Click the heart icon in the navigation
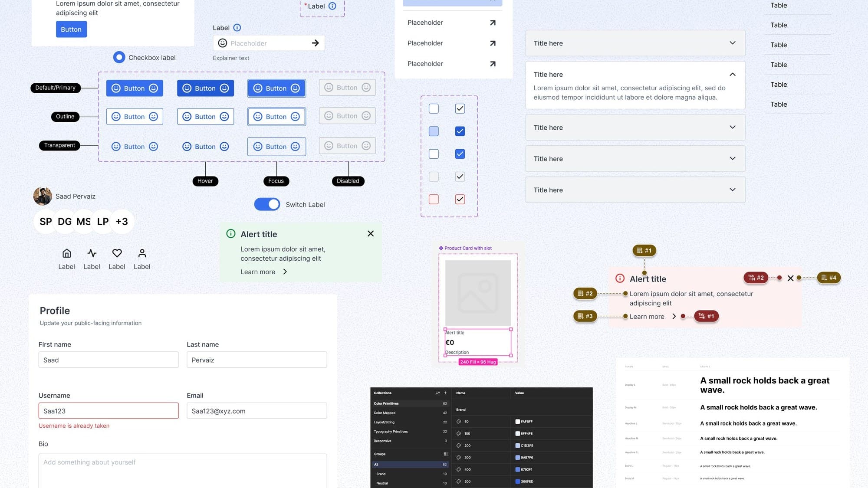Viewport: 868px width, 488px height. 117,253
